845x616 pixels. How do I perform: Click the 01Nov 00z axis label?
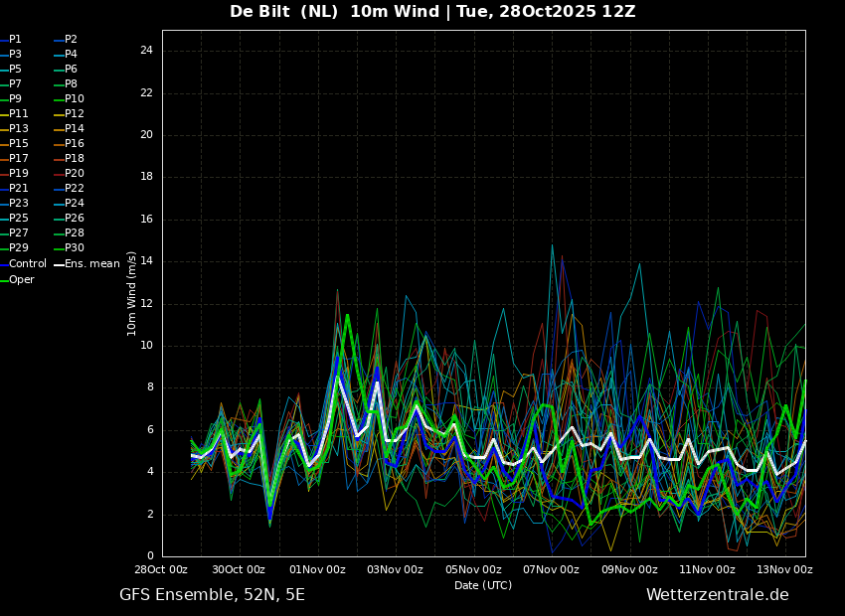pos(318,569)
